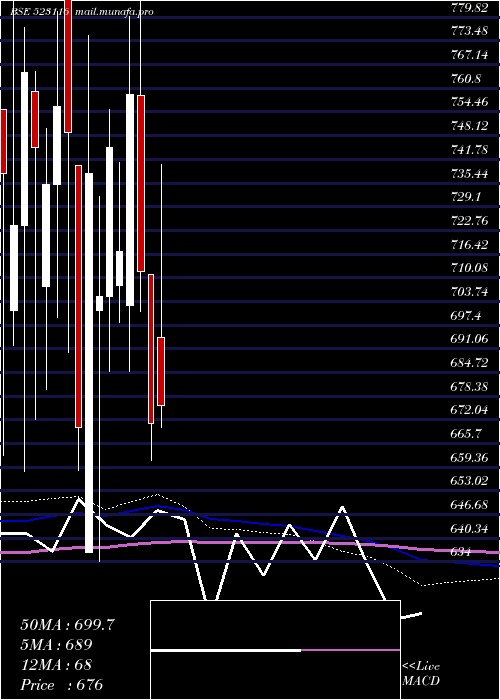
Task: Click the 672.04 price axis label
Action: click(x=469, y=411)
